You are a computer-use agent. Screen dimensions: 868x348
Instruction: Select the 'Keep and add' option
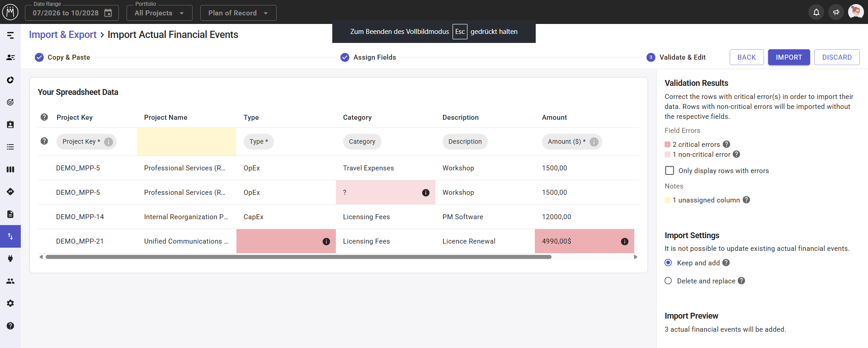(668, 263)
